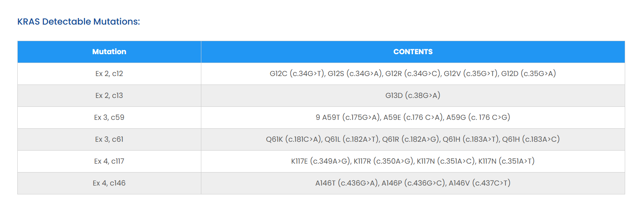Click the Mutation column header
This screenshot has width=644, height=204.
[x=109, y=52]
